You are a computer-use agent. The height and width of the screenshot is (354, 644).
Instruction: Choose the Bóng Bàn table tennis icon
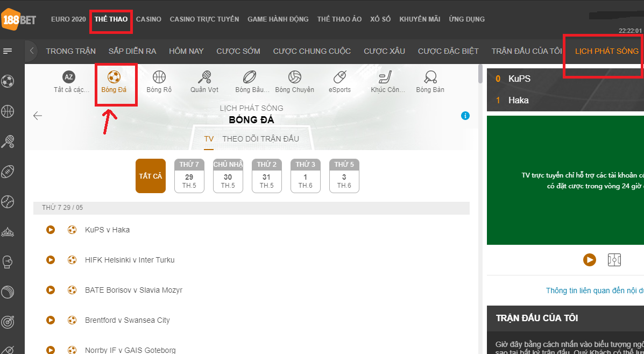pos(430,77)
